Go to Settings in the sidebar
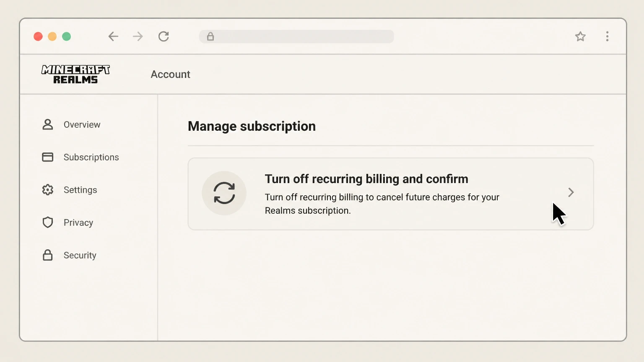 (x=80, y=190)
